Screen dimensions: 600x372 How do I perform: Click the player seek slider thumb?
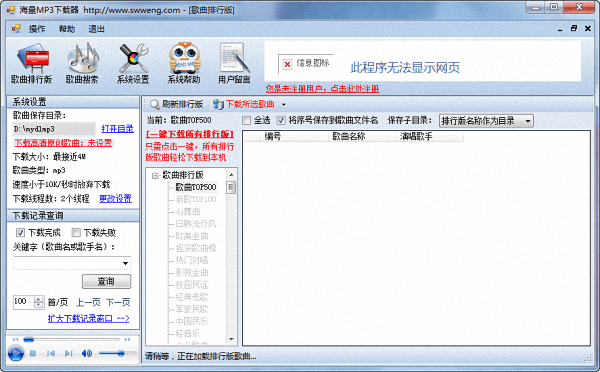tap(29, 339)
